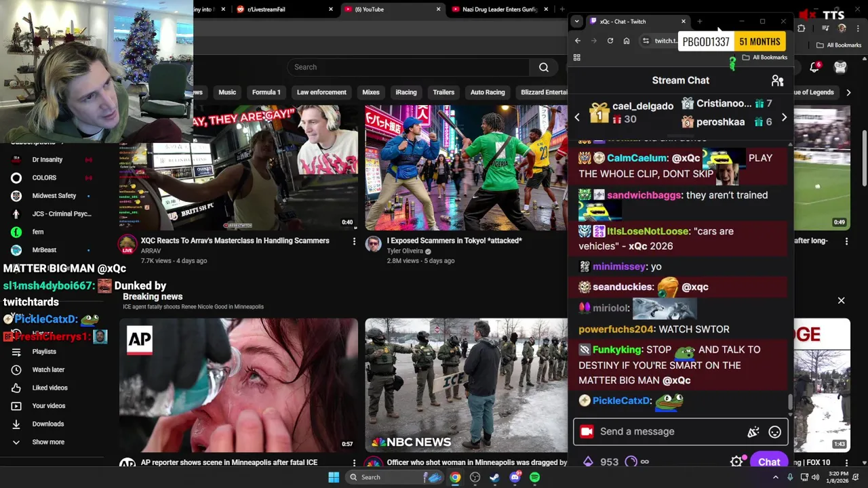Open Spotify from the Windows taskbar
The height and width of the screenshot is (488, 868).
coord(534,477)
